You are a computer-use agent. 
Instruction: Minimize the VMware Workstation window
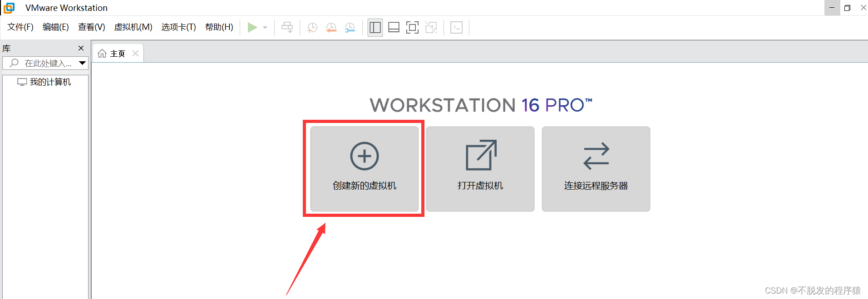tap(832, 8)
